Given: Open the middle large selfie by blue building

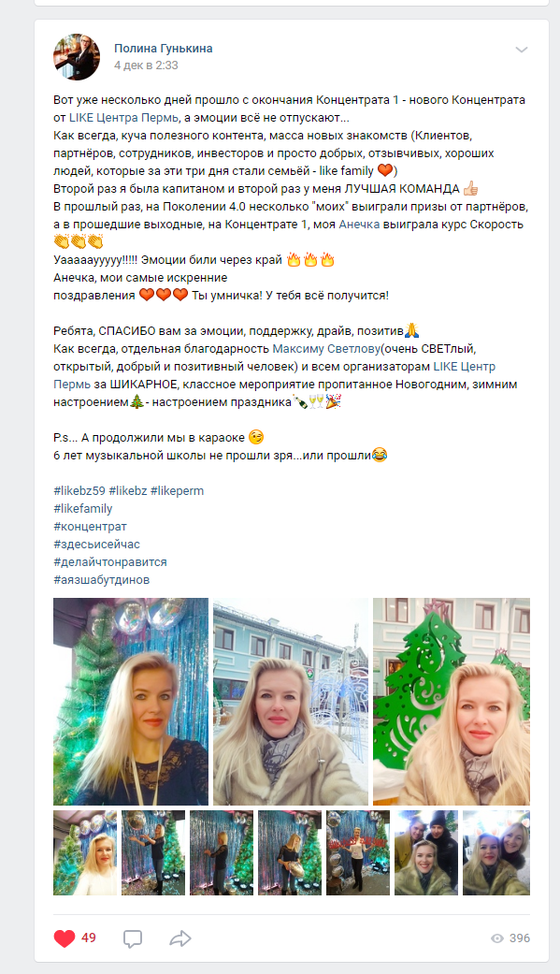Looking at the screenshot, I should (x=291, y=702).
